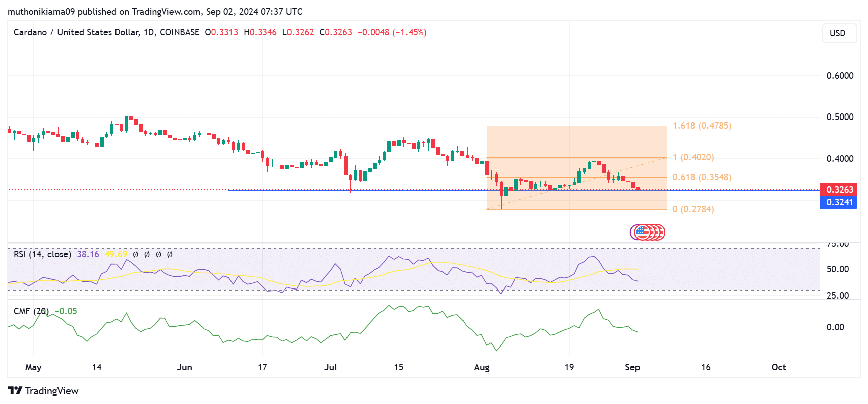Click the blue 0.3241 price label
The height and width of the screenshot is (404, 868).
click(839, 202)
